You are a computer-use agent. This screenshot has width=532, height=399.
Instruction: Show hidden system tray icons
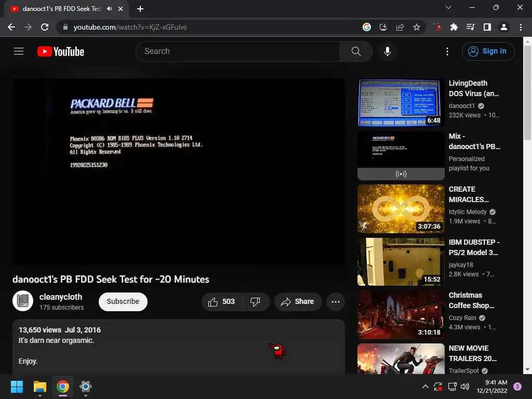point(425,387)
